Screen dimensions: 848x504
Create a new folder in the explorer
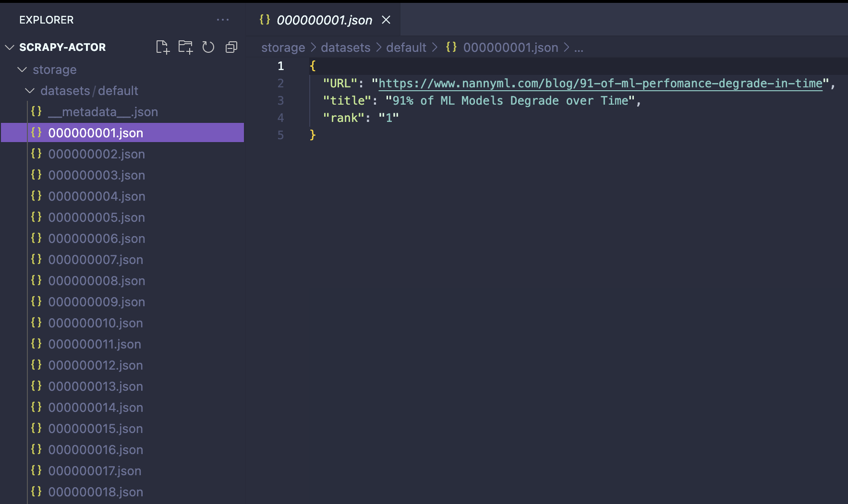tap(185, 47)
